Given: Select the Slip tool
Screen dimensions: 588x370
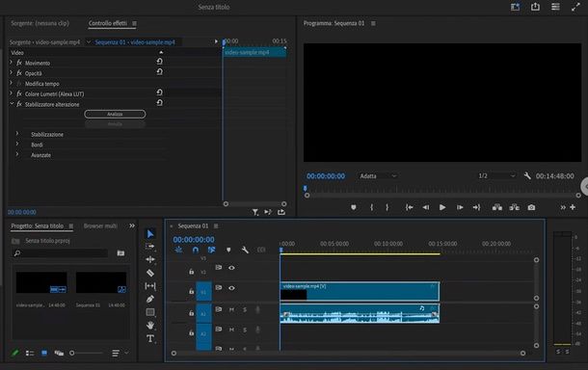Looking at the screenshot, I should pos(150,286).
